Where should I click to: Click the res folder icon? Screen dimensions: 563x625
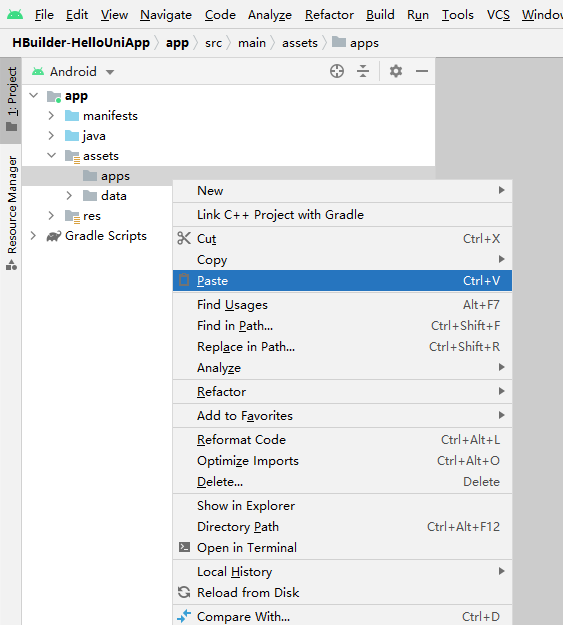click(x=72, y=216)
